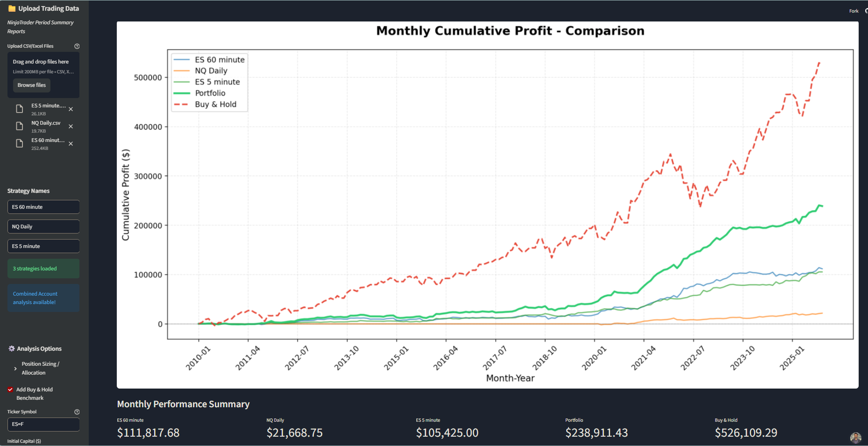868x446 pixels.
Task: Click help icon next to Ticker Symbol
Action: tap(77, 412)
